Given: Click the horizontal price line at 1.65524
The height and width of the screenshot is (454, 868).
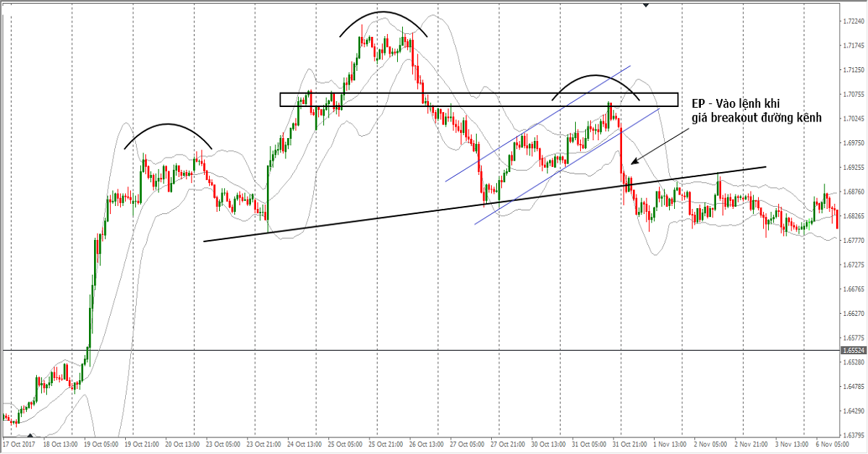Looking at the screenshot, I should [434, 351].
